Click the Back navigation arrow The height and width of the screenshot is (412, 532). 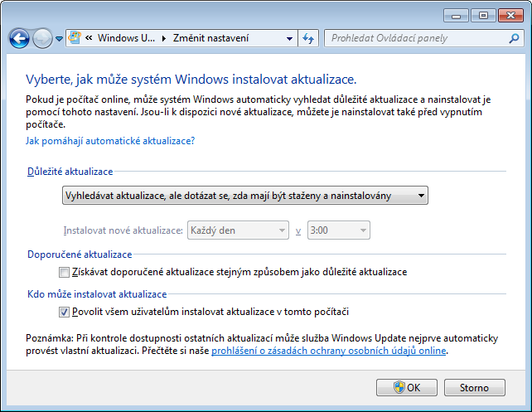(19, 38)
